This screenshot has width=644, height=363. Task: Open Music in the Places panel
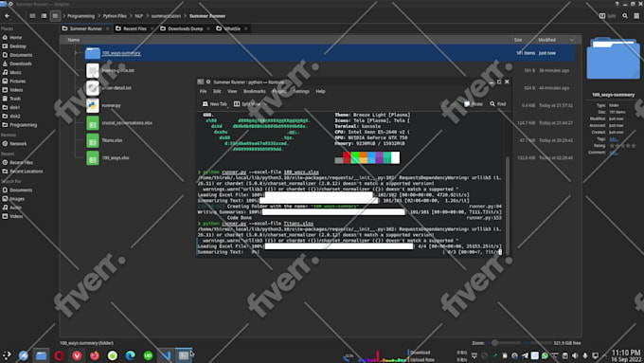pyautogui.click(x=12, y=72)
